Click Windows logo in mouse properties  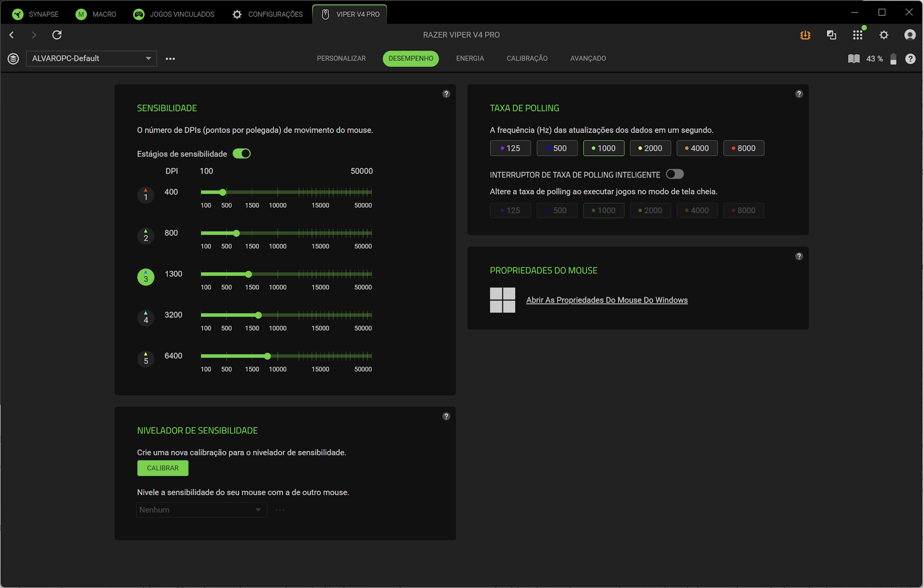point(502,300)
